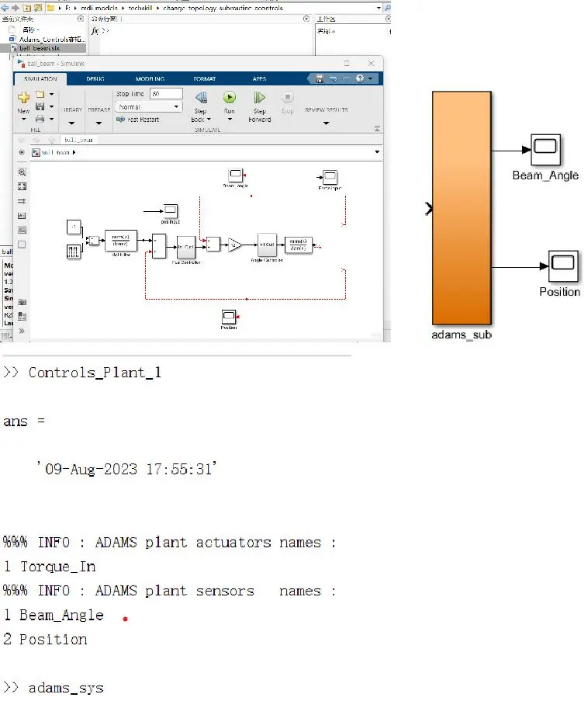Open the Apps ribbon tab

click(259, 78)
